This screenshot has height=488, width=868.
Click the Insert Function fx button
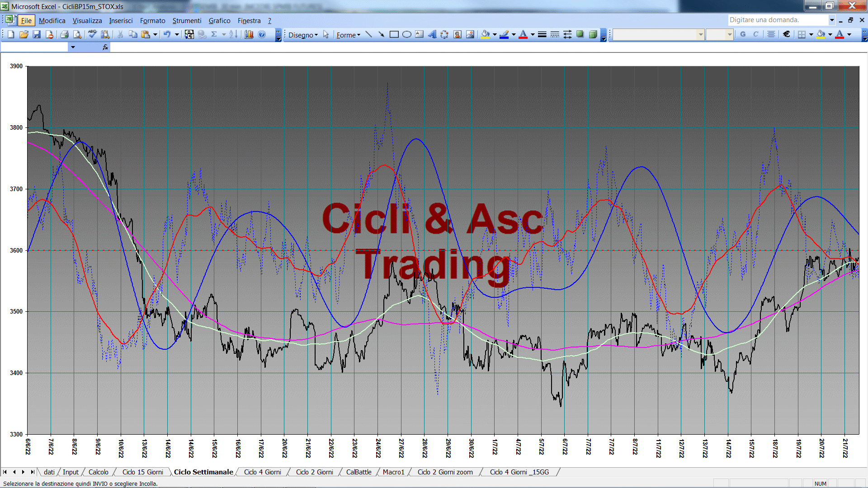click(x=105, y=47)
